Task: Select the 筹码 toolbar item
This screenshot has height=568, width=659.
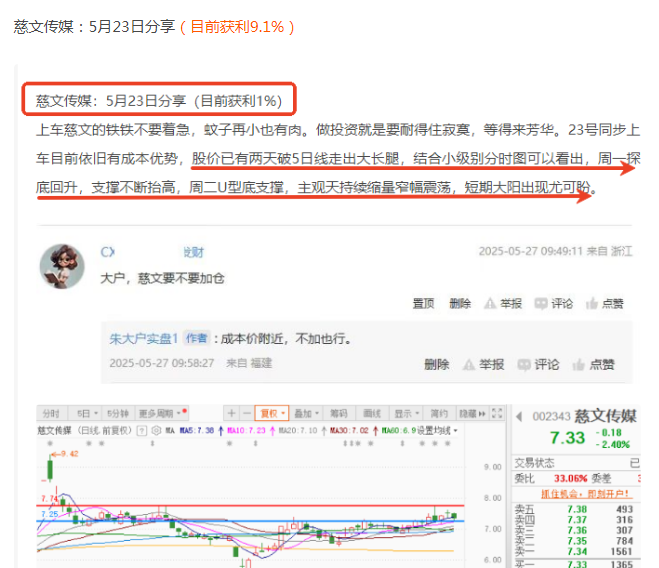Action: pyautogui.click(x=339, y=414)
